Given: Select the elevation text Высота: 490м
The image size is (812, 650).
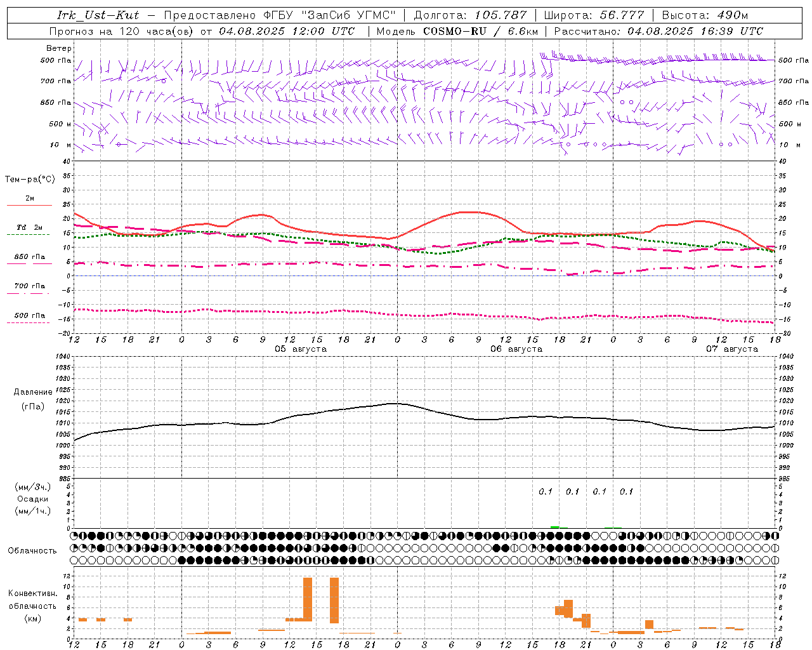Looking at the screenshot, I should click(705, 15).
